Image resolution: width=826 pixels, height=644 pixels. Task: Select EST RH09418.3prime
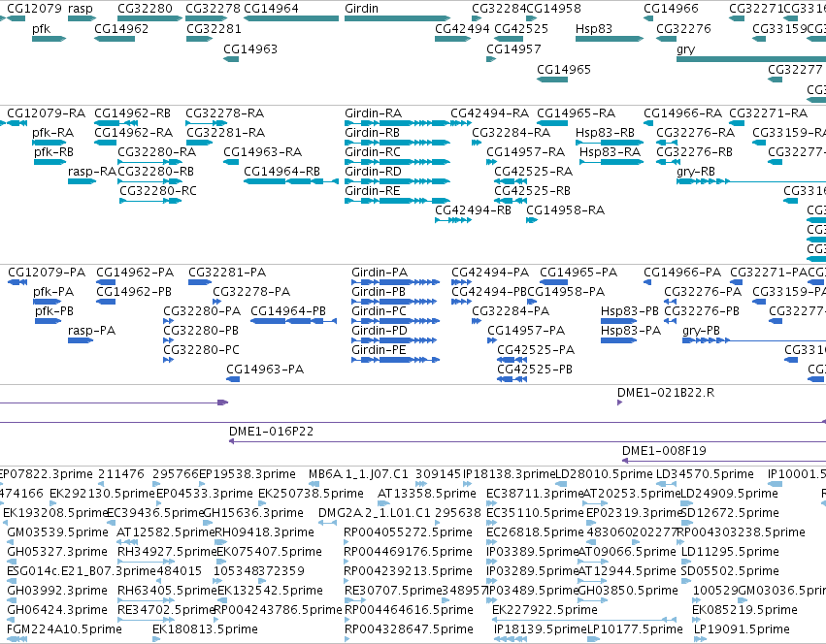click(264, 532)
